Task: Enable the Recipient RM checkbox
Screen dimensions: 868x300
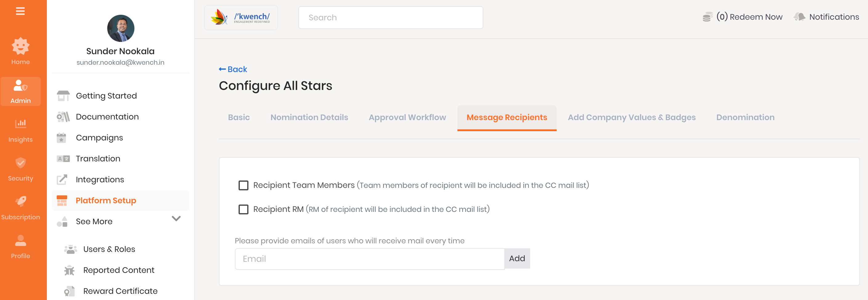Action: pyautogui.click(x=243, y=209)
